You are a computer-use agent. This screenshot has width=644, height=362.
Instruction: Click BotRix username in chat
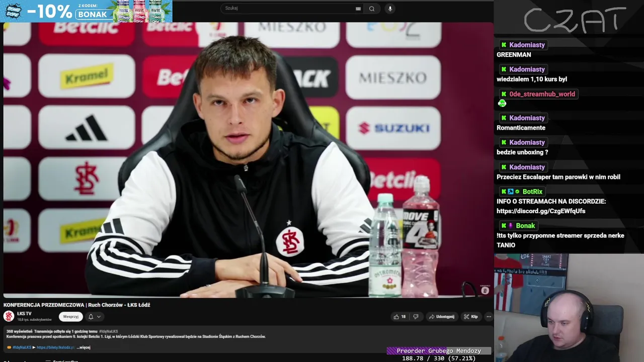pos(532,192)
